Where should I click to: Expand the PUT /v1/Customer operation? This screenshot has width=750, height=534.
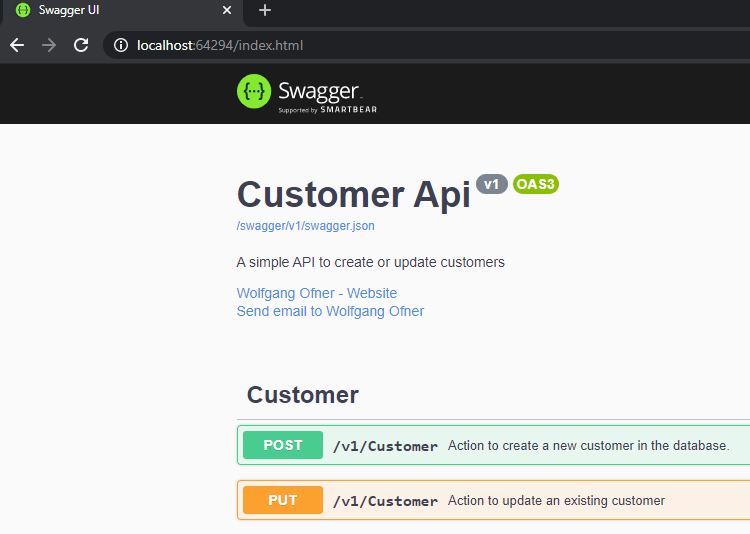[x=494, y=501]
